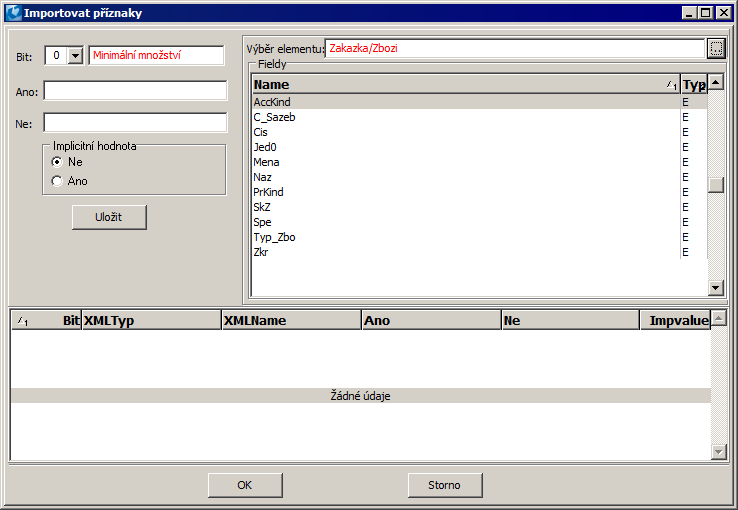Select the Cis field row

tap(480, 132)
